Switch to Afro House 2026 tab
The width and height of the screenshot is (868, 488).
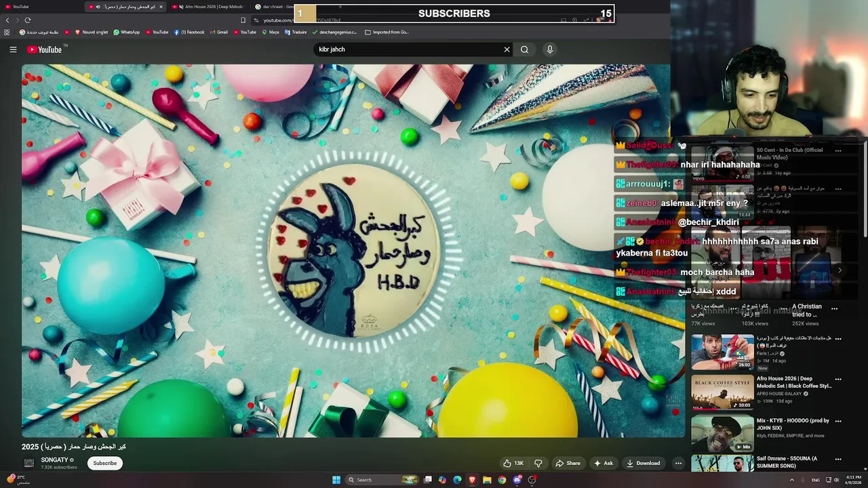pyautogui.click(x=209, y=7)
